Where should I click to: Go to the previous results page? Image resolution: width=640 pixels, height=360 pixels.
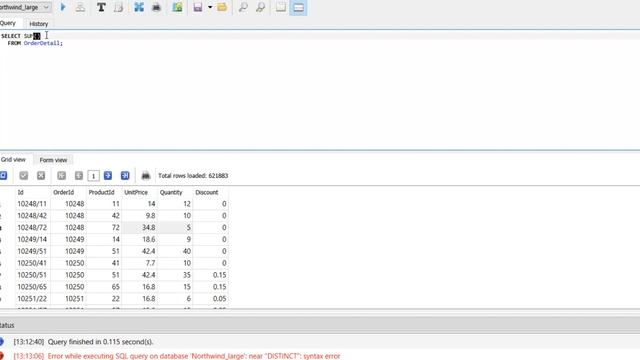[79, 176]
